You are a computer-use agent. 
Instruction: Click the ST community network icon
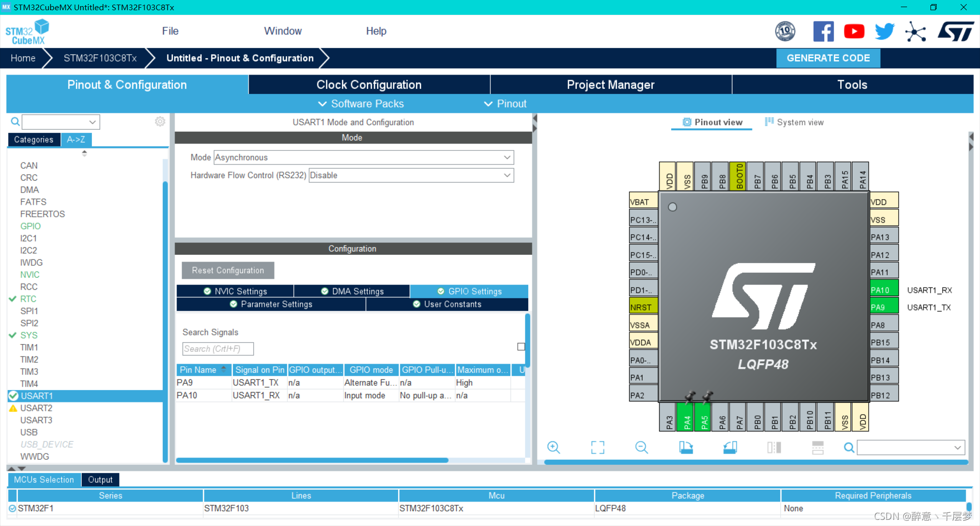point(916,32)
